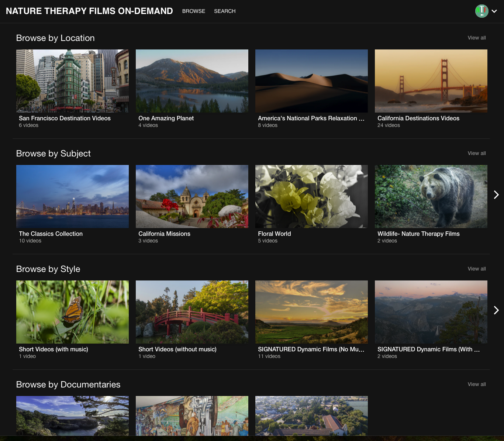Image resolution: width=504 pixels, height=441 pixels.
Task: Open the Floral World collection thumbnail
Action: (x=311, y=196)
